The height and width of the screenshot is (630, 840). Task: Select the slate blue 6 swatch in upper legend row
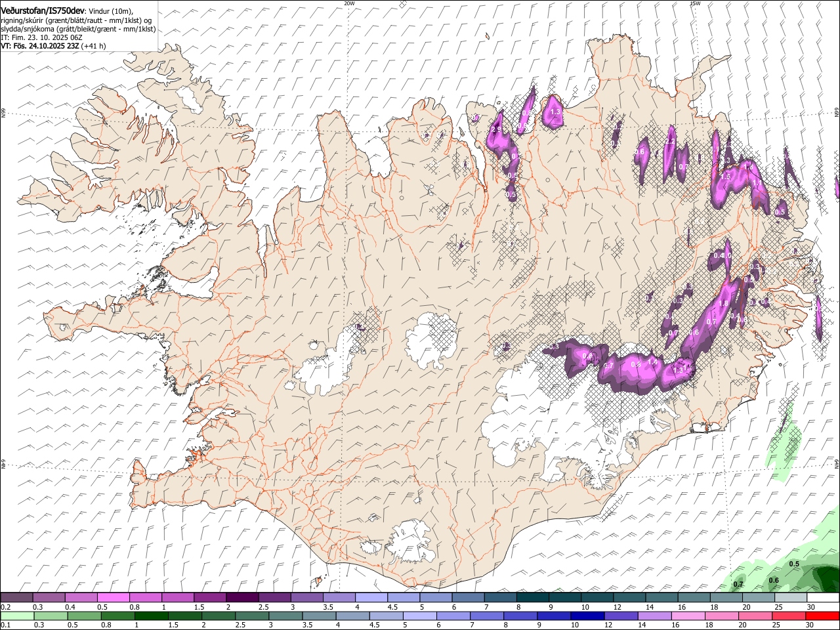[468, 598]
